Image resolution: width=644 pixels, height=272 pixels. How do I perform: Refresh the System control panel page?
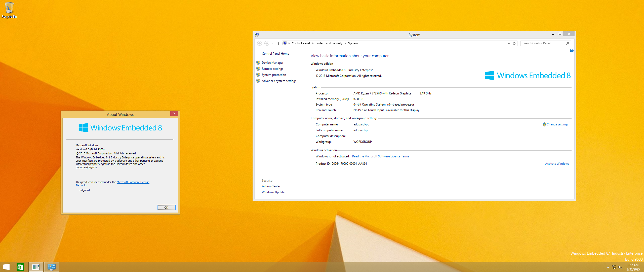tap(514, 43)
